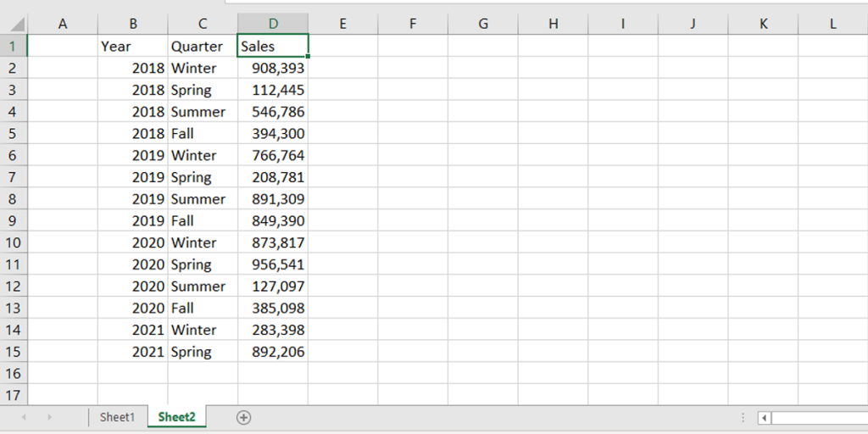868x434 pixels.
Task: Click previous sheet navigation arrow
Action: point(23,417)
